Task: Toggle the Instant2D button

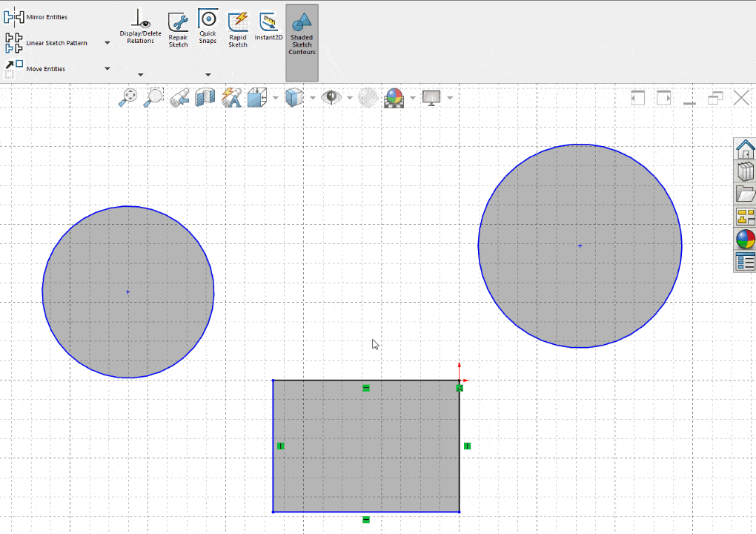Action: tap(268, 26)
